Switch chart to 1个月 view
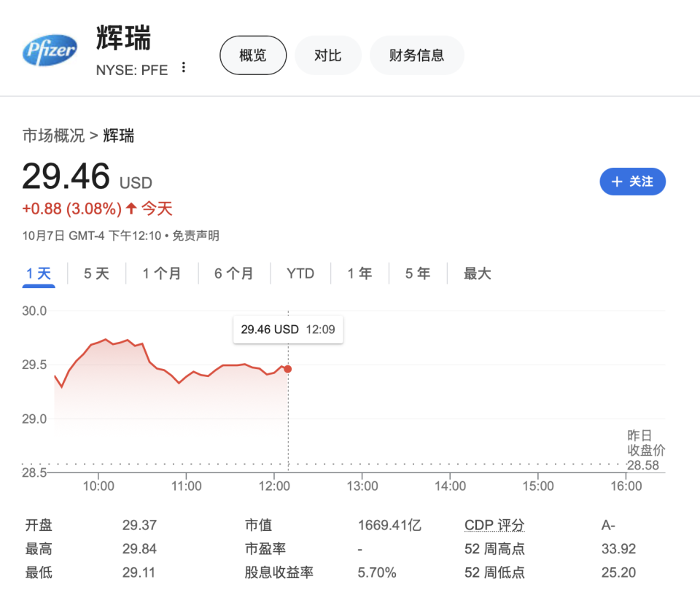Screen dimensions: 700x595 tap(162, 273)
